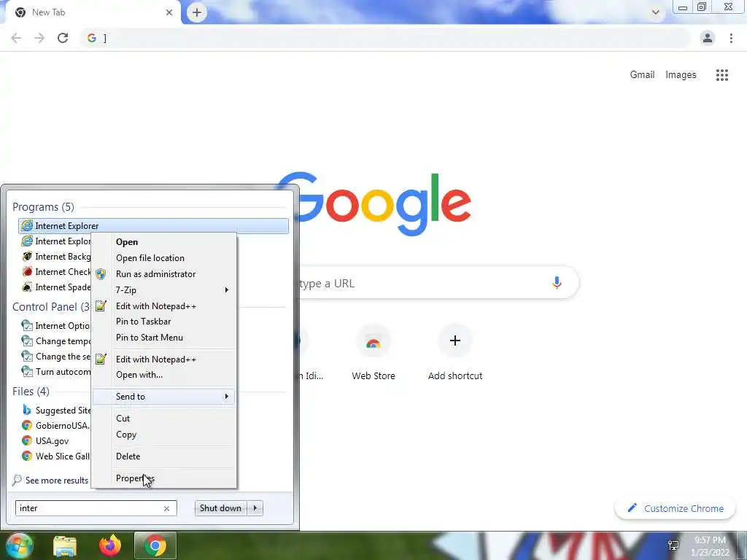Select the second Internet Explorer result

[55, 241]
